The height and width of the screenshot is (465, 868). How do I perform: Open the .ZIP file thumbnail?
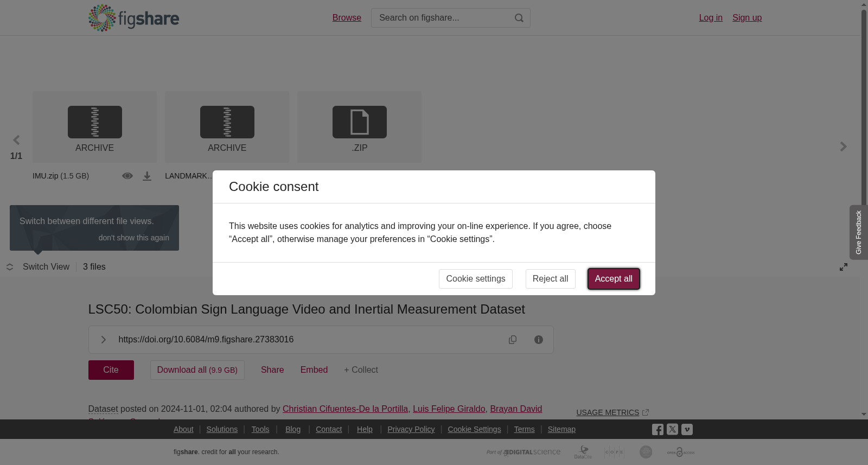[359, 126]
